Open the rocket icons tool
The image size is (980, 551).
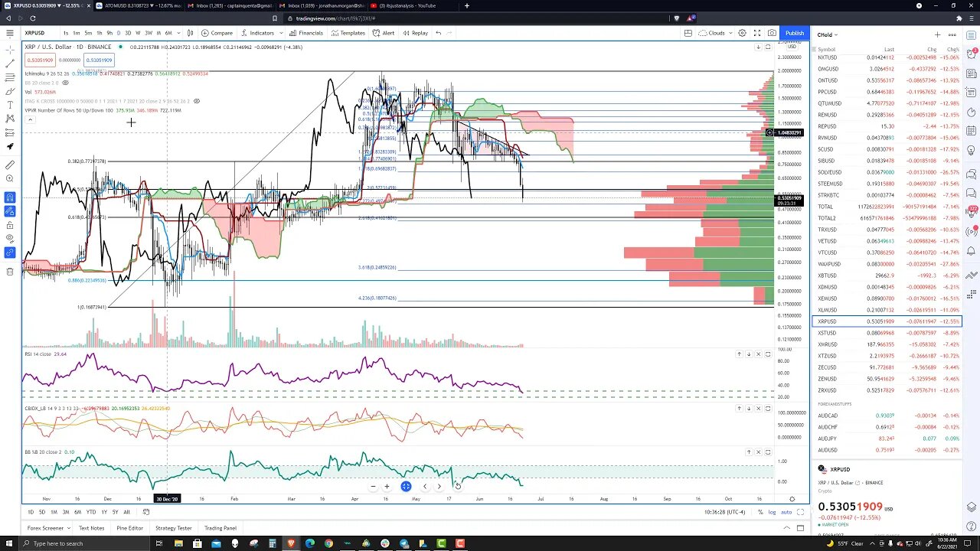point(9,146)
